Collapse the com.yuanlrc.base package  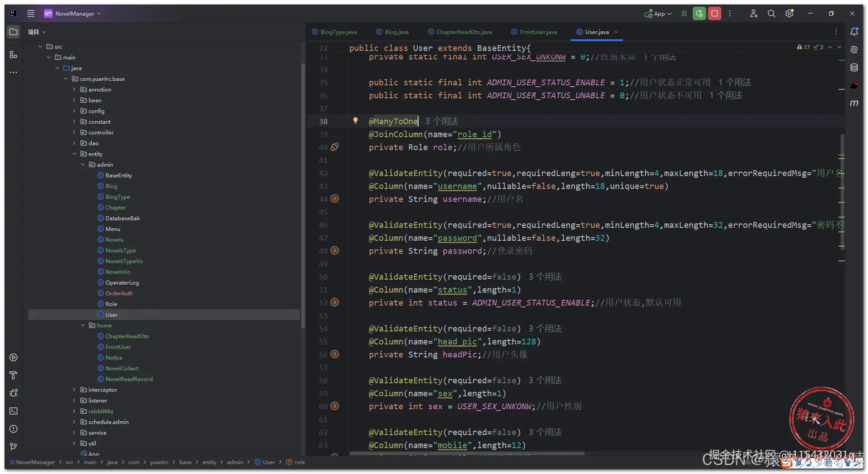click(x=66, y=79)
